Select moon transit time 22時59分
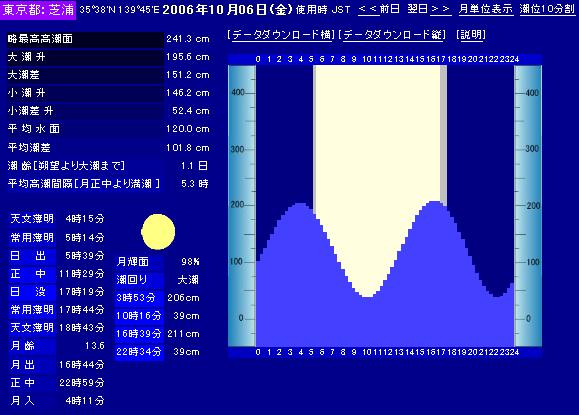This screenshot has height=415, width=579. (82, 383)
